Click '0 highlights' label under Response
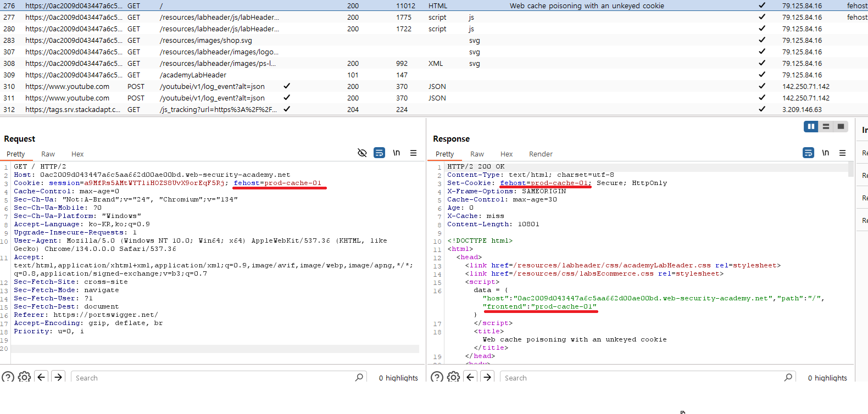The image size is (868, 414). click(827, 378)
